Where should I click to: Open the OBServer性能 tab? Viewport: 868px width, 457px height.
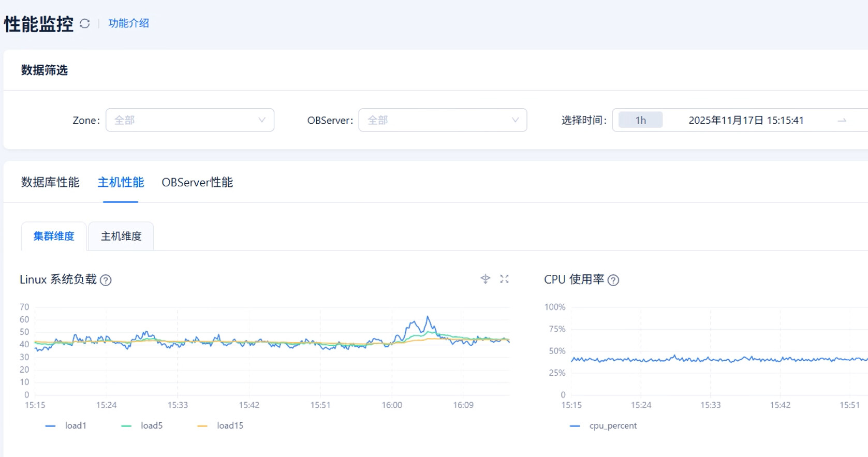[197, 182]
